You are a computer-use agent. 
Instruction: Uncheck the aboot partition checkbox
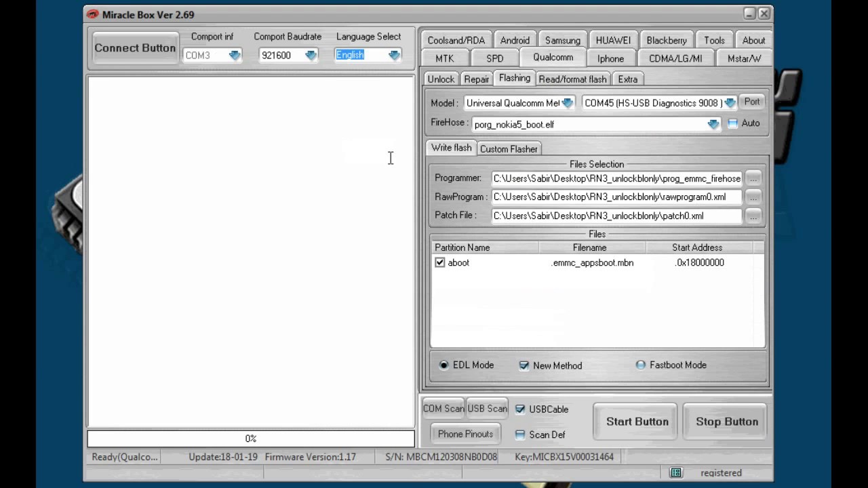tap(440, 262)
